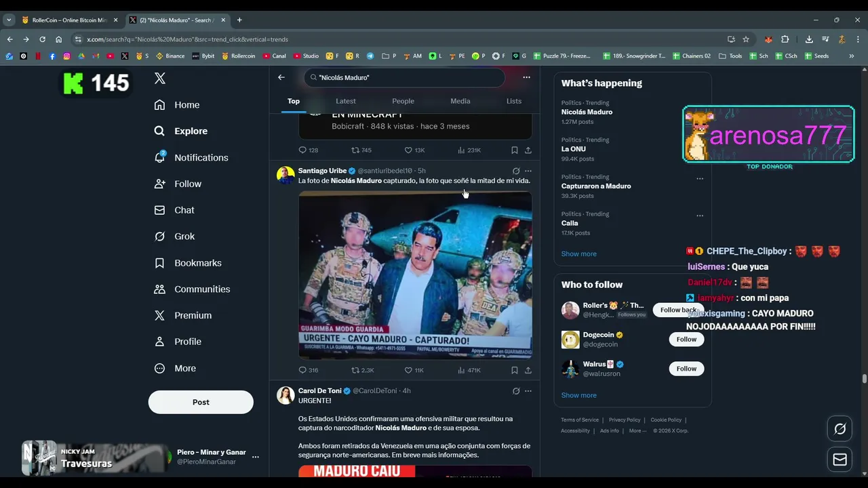
Task: Open the captured Maduro photo
Action: (x=415, y=274)
